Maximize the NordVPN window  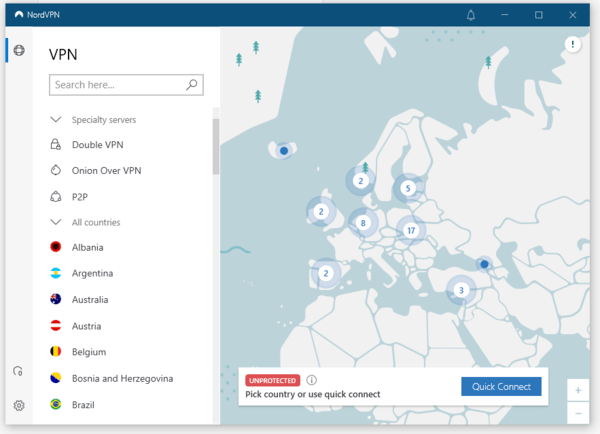tap(538, 15)
